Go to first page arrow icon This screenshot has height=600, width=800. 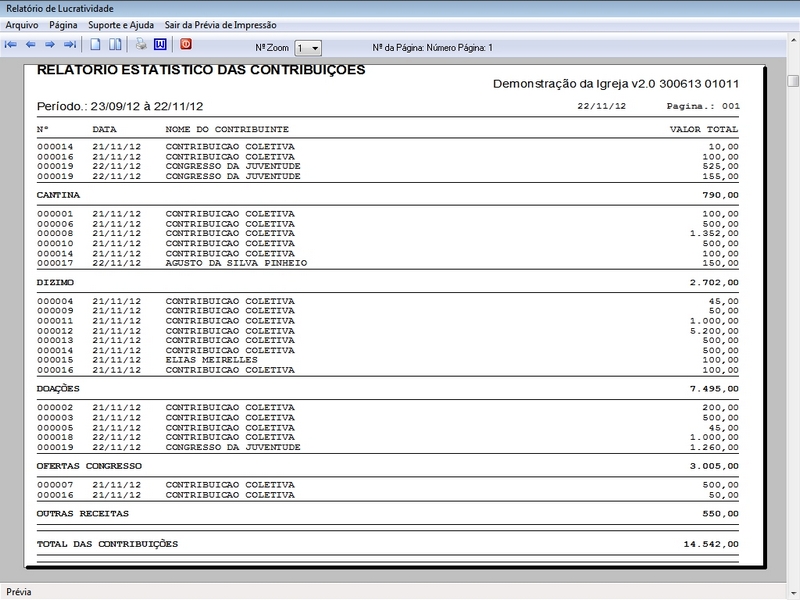(10, 45)
